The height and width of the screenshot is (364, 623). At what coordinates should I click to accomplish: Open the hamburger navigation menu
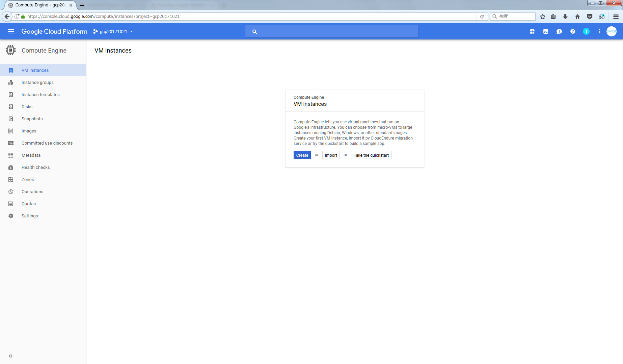pyautogui.click(x=11, y=31)
